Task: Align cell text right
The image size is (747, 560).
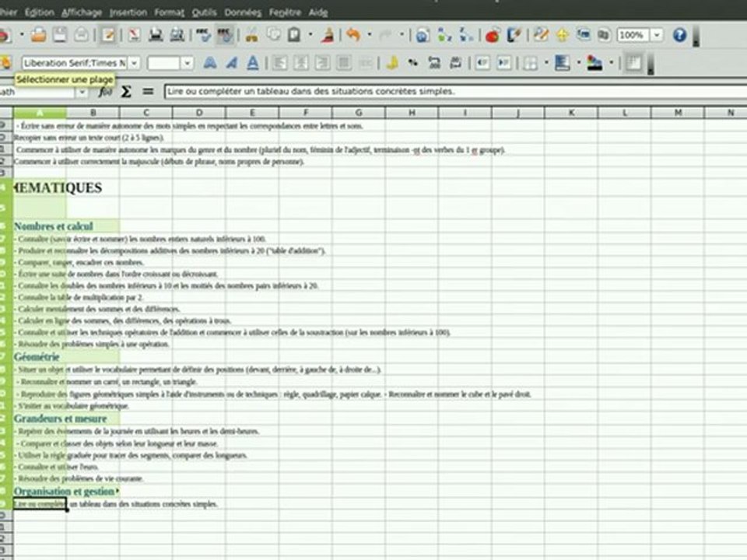Action: pos(322,63)
